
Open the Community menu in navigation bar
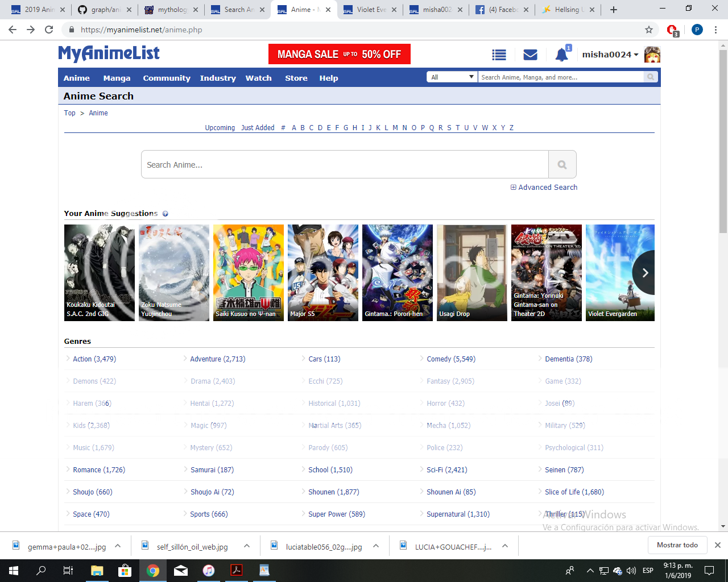(167, 78)
